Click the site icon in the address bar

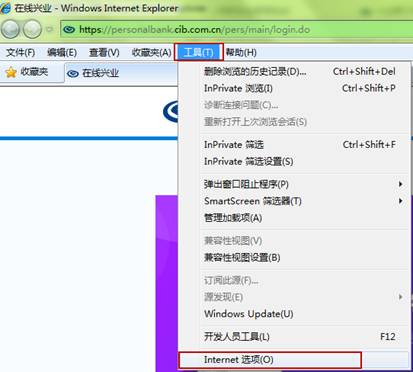[x=69, y=30]
